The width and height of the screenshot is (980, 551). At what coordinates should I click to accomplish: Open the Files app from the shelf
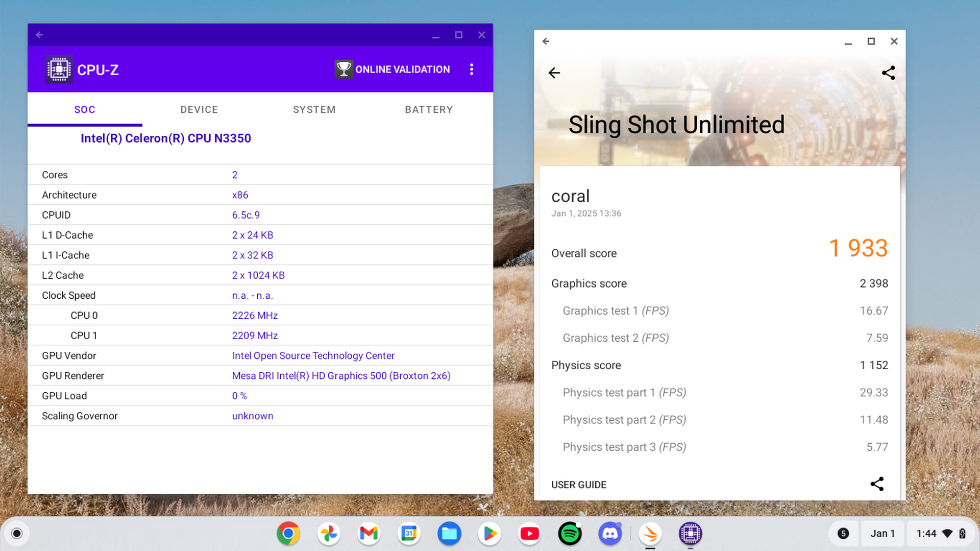(x=449, y=534)
